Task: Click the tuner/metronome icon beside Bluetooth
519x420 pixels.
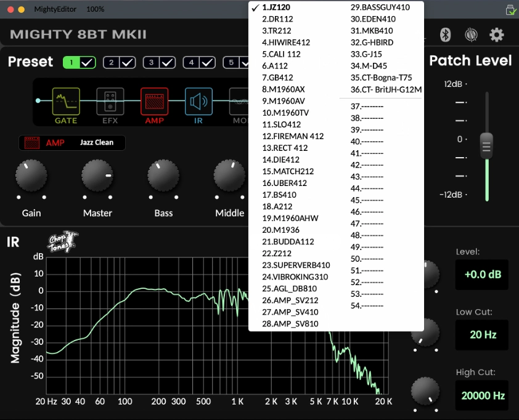Action: (471, 34)
